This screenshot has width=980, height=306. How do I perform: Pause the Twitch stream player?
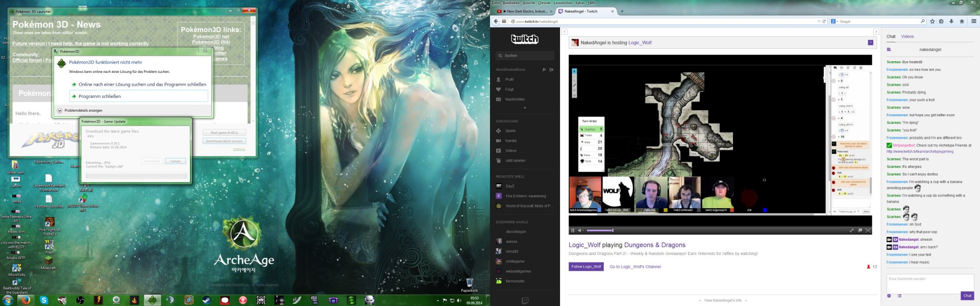(573, 231)
